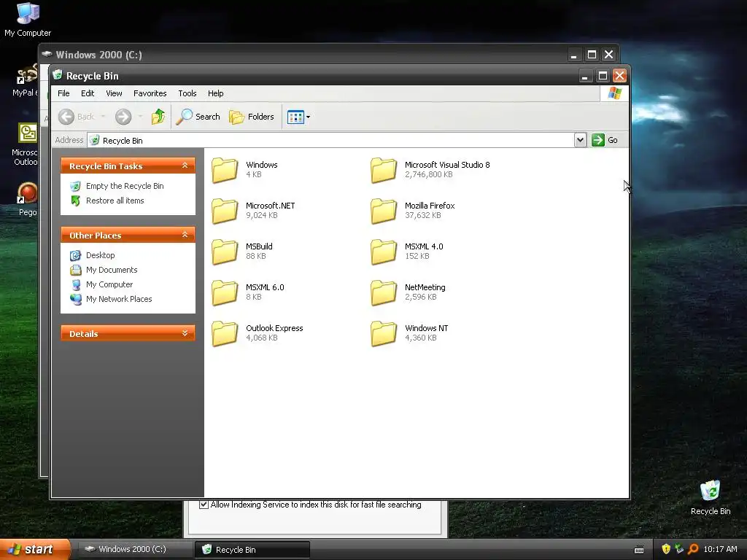Click the Recycle Bin taskbar button
Screen dimensions: 747x560
coord(252,550)
